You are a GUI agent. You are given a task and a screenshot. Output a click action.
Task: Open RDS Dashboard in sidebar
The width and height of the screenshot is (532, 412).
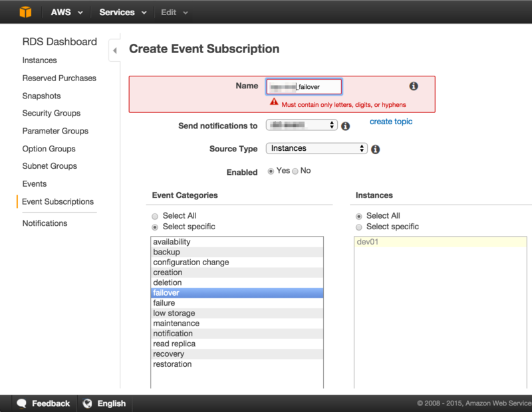coord(60,42)
